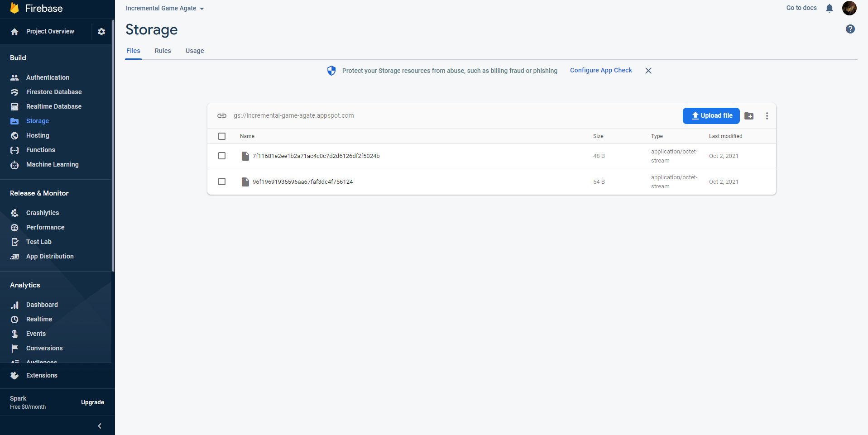Screen dimensions: 868x435
Task: Select all files via header checkbox
Action: tap(222, 136)
